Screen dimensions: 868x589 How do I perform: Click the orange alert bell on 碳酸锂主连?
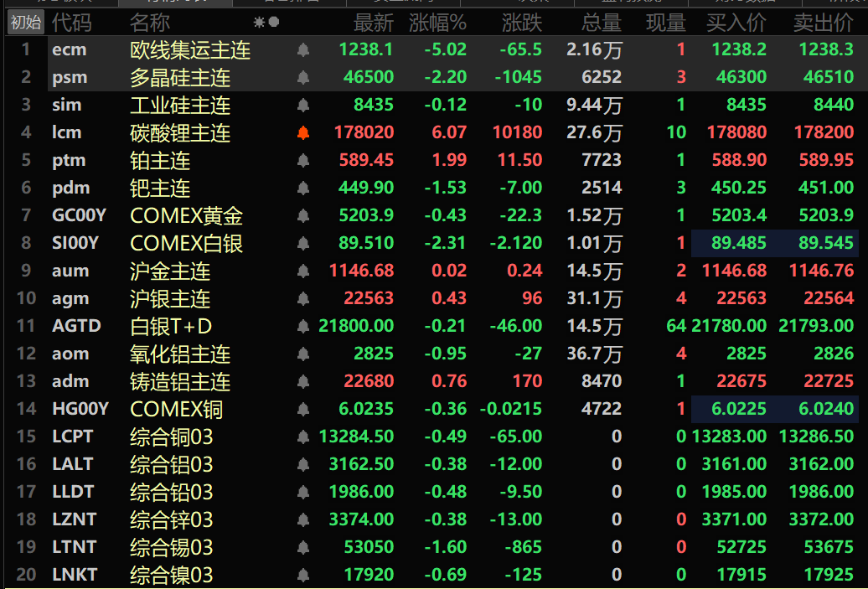(x=302, y=133)
